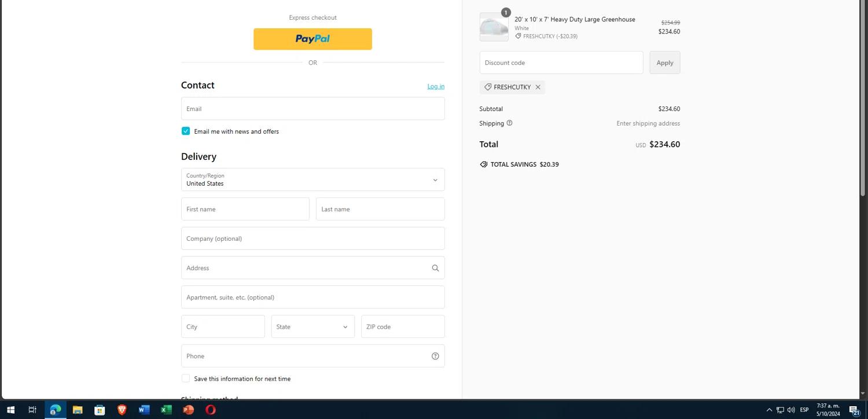Open Opera browser from the taskbar
This screenshot has width=868, height=419.
[x=211, y=410]
